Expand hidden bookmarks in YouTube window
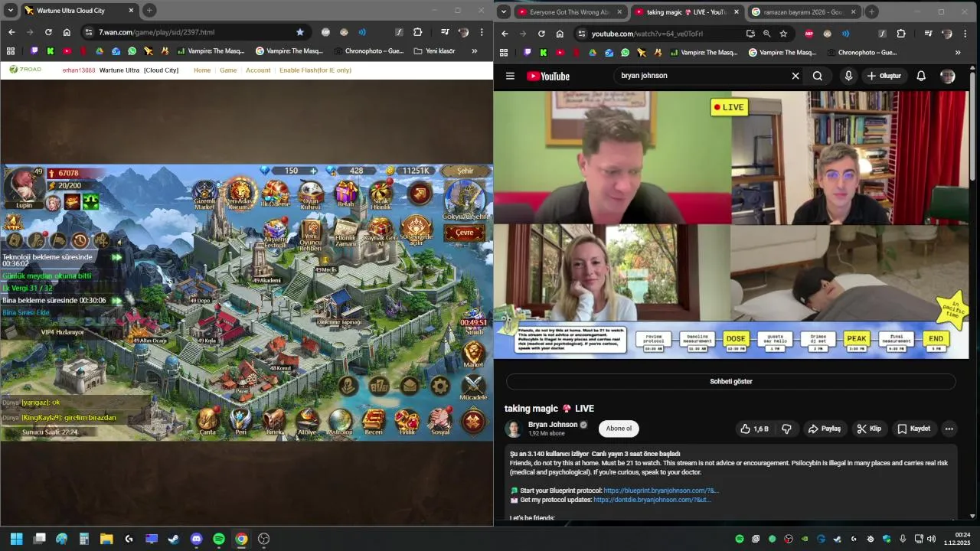The height and width of the screenshot is (551, 980). coord(957,52)
